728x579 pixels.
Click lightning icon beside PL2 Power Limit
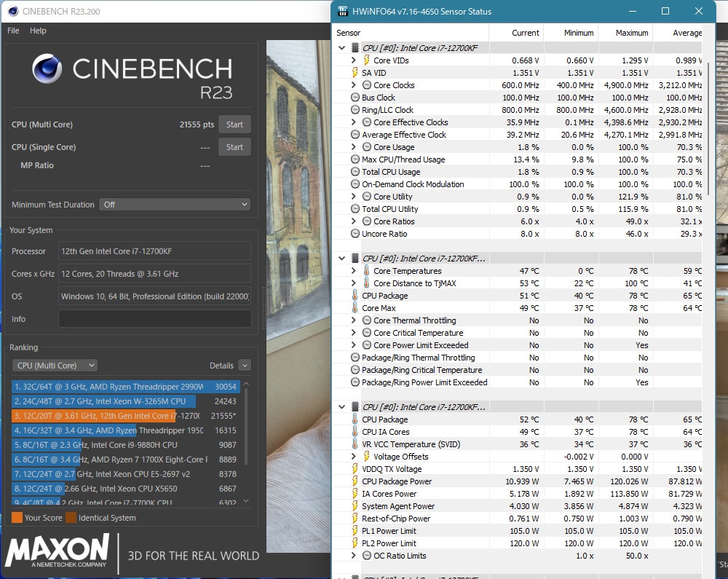click(x=355, y=543)
